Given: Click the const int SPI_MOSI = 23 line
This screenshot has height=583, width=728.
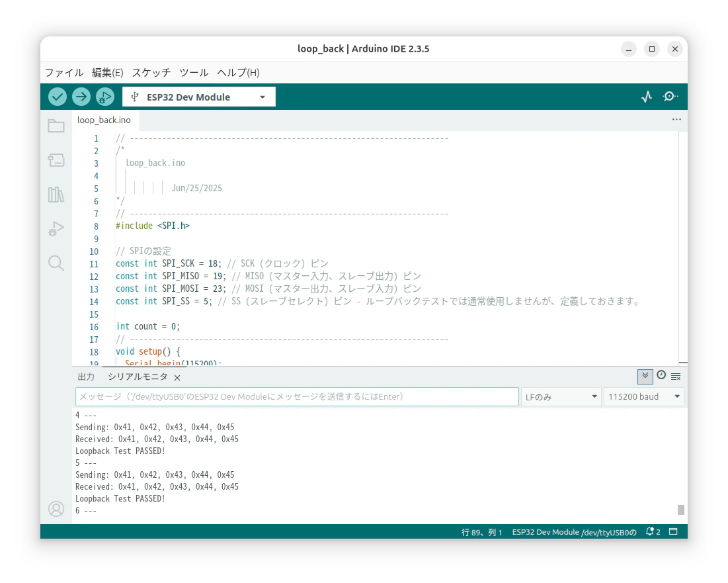Looking at the screenshot, I should pyautogui.click(x=268, y=289).
